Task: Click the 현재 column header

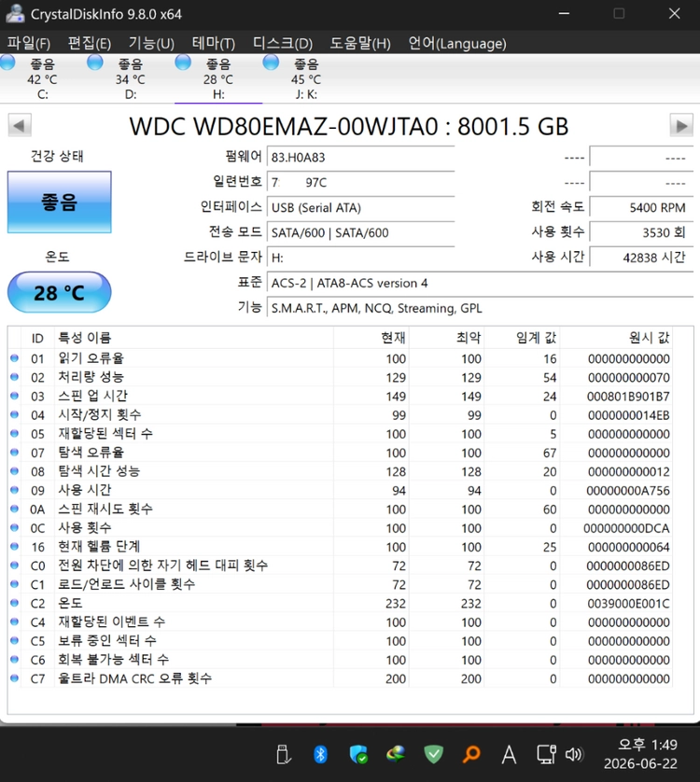Action: point(371,338)
